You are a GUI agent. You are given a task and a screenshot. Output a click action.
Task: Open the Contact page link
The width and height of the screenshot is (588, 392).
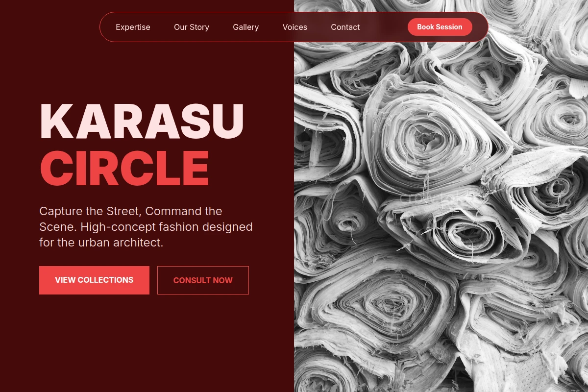pyautogui.click(x=345, y=27)
